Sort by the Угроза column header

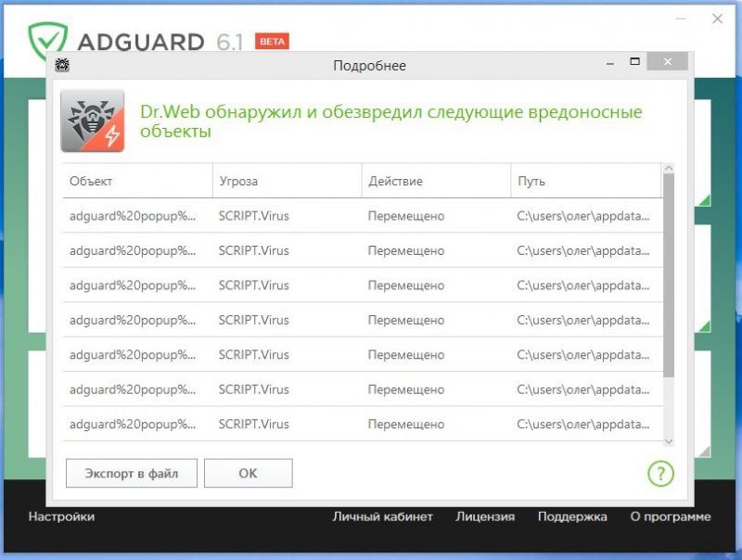(288, 181)
